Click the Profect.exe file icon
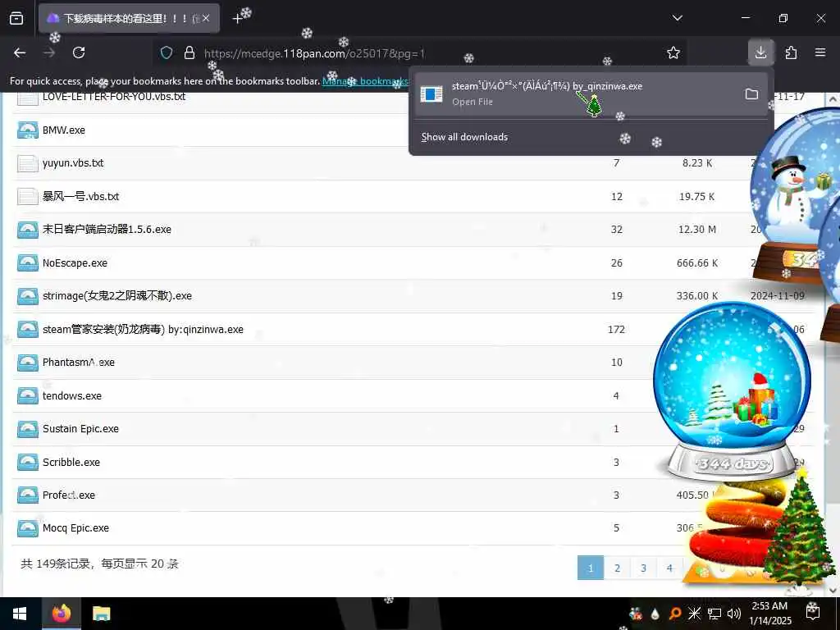 tap(27, 495)
